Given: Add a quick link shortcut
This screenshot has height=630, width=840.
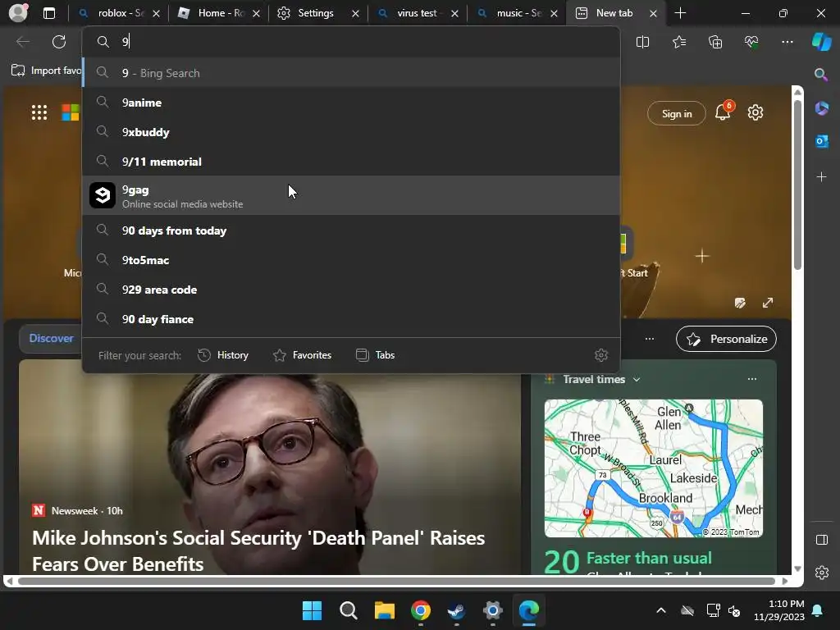Looking at the screenshot, I should [x=702, y=256].
